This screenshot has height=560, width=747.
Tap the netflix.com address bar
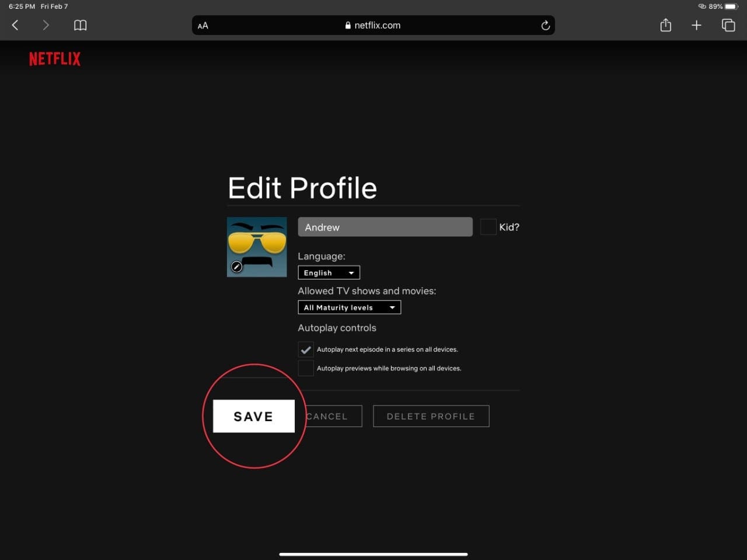click(373, 25)
